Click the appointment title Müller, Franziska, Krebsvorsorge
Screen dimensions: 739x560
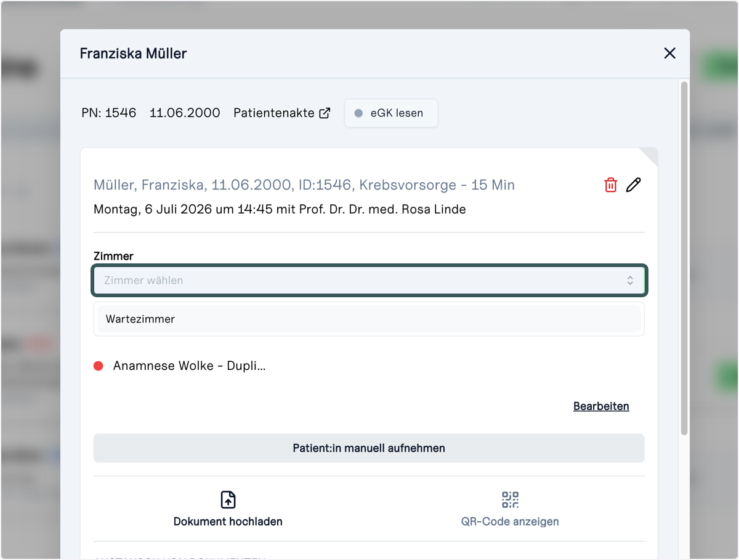coord(304,185)
